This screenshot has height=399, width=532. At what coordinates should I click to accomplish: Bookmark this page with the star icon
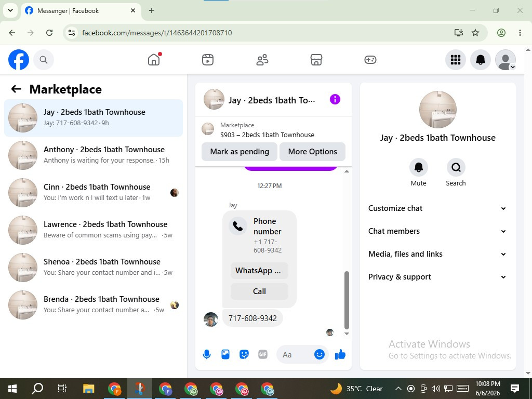[x=475, y=33]
